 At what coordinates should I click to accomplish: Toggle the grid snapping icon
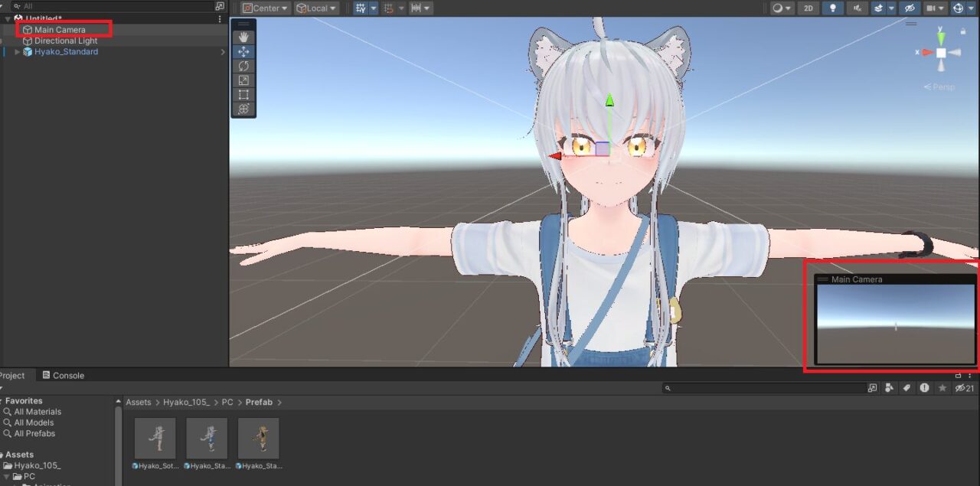pos(361,8)
